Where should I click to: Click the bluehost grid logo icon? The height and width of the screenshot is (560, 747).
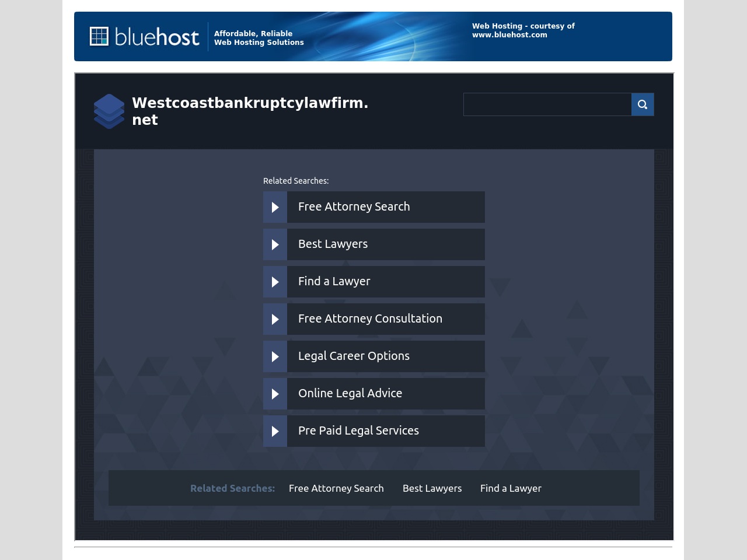tap(99, 36)
